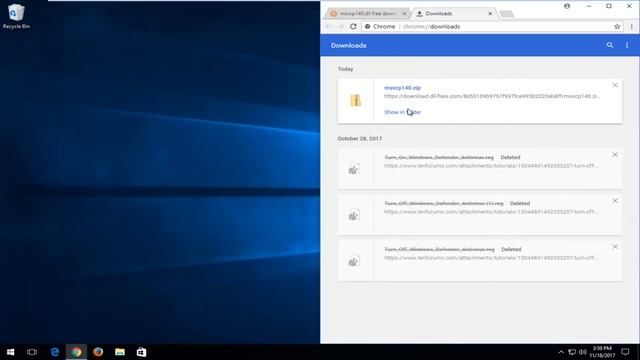The width and height of the screenshot is (640, 360).
Task: Click the msvcp140.zip file icon
Action: (356, 100)
